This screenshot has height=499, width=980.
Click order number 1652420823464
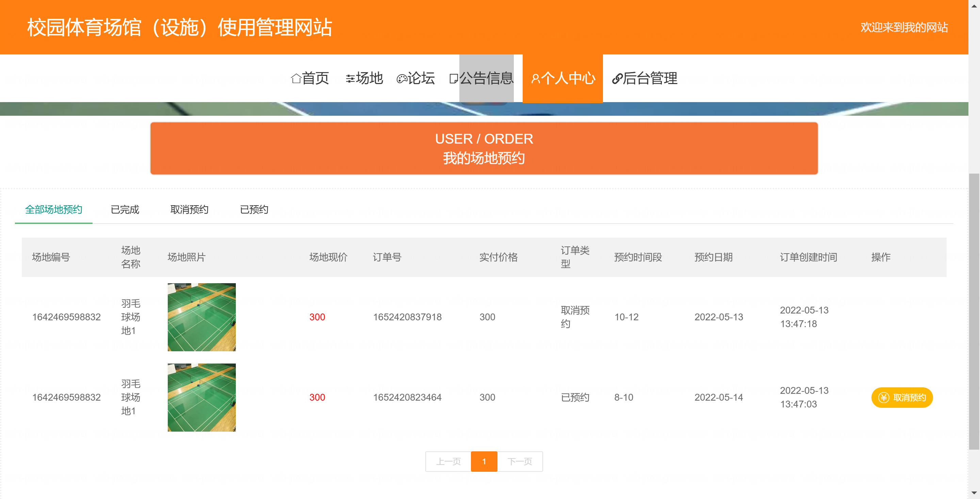[407, 397]
